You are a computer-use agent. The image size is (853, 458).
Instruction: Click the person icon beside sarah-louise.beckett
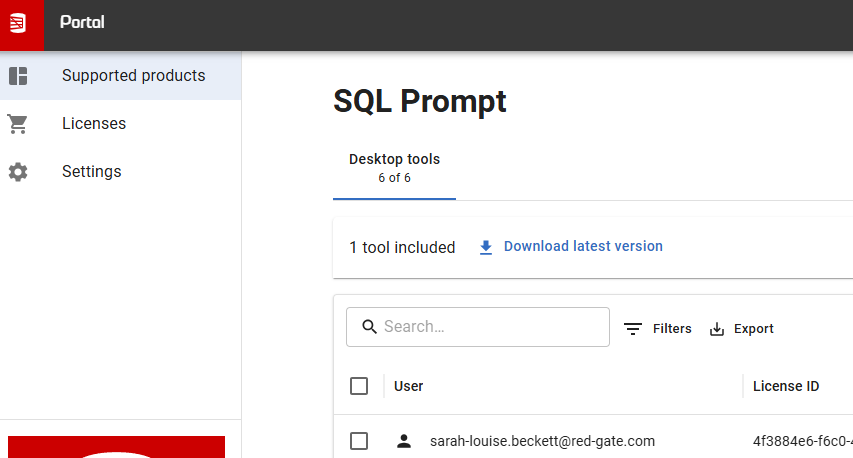pyautogui.click(x=404, y=441)
